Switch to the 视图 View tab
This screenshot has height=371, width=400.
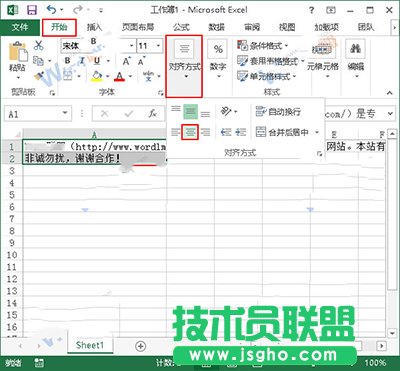[287, 27]
